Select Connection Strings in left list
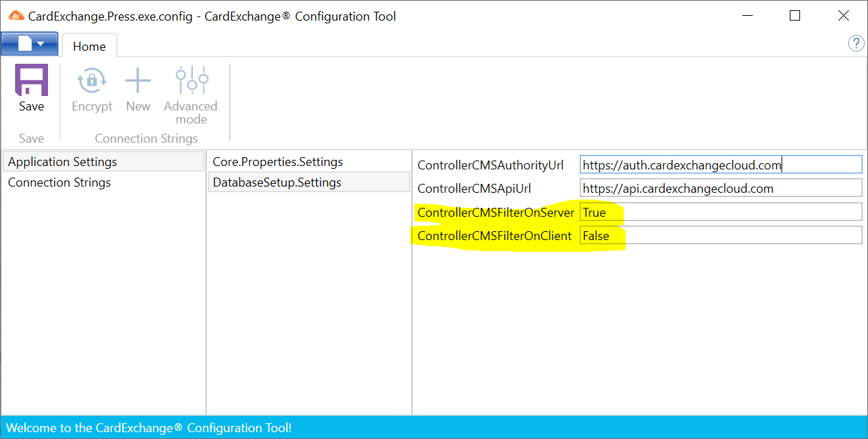 [103, 182]
